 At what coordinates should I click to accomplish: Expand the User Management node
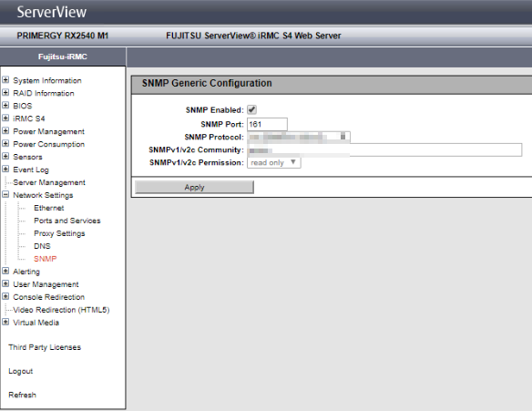click(5, 283)
